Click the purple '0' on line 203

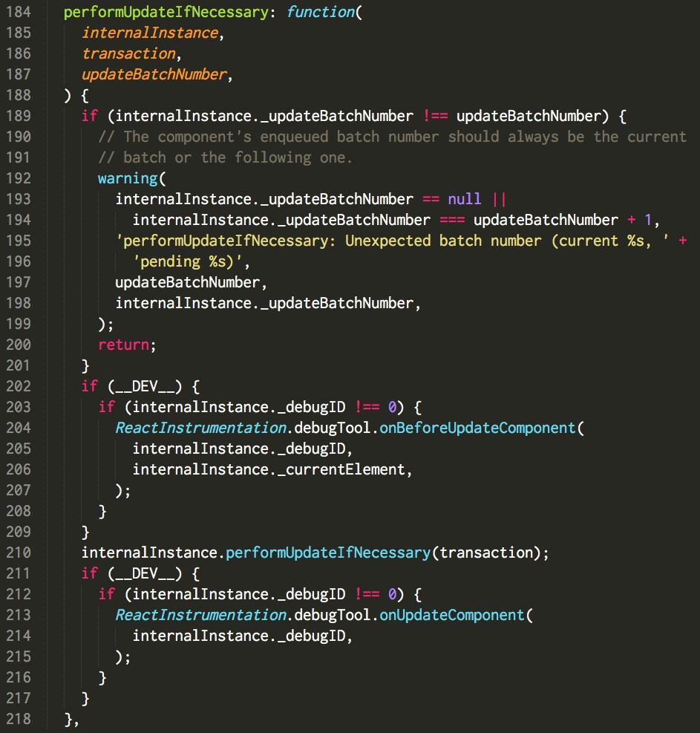[393, 407]
